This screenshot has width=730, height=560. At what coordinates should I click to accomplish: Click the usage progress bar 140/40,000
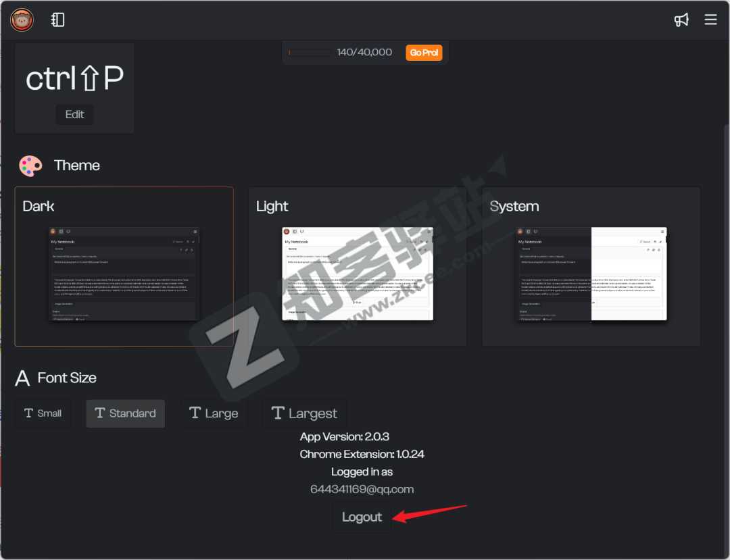pyautogui.click(x=310, y=53)
